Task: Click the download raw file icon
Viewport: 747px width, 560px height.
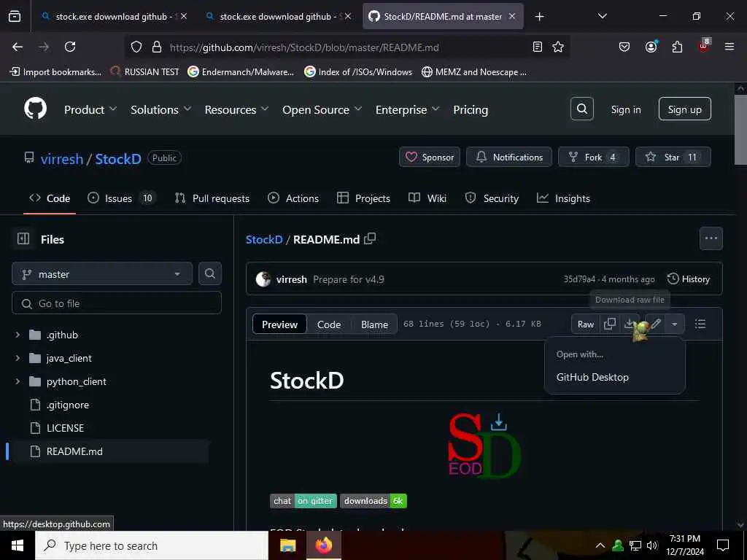Action: click(629, 324)
